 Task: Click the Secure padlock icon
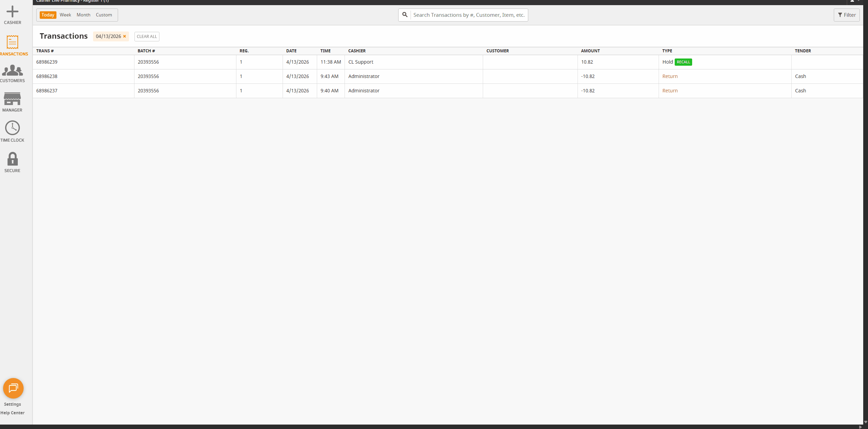(x=12, y=159)
